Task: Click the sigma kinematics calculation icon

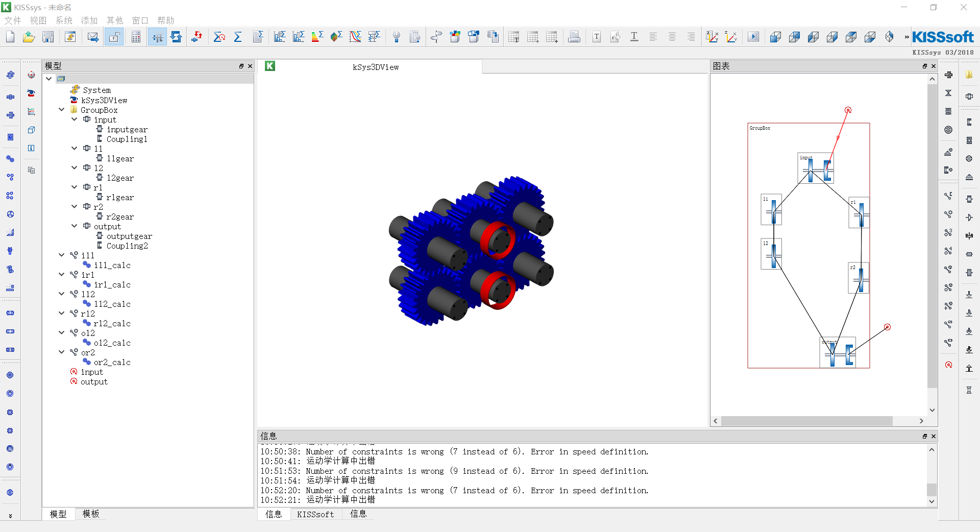Action: 219,37
